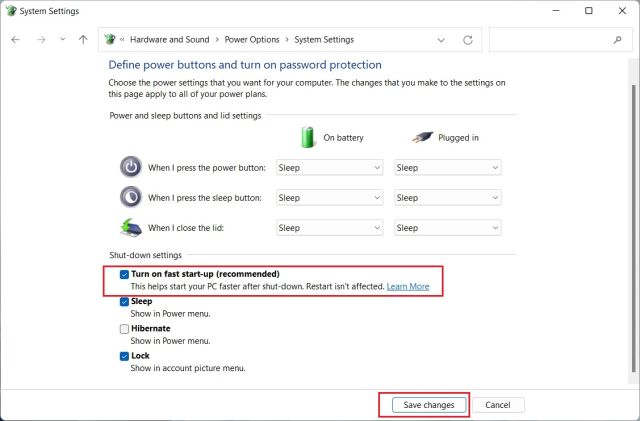The image size is (640, 421).
Task: Click the Up one level arrow
Action: (83, 40)
